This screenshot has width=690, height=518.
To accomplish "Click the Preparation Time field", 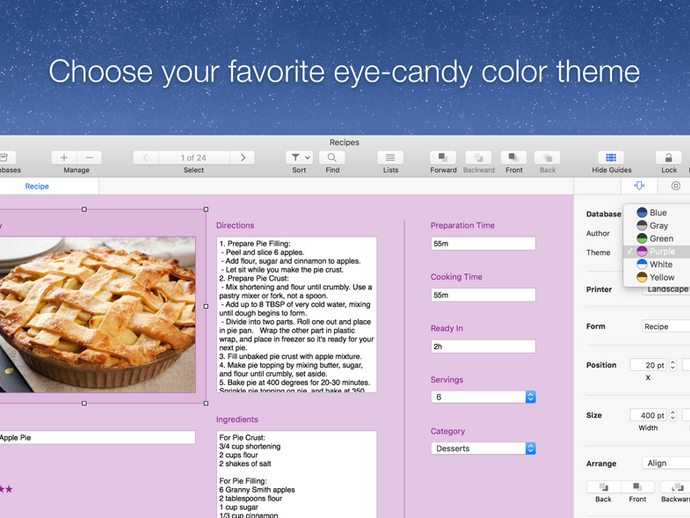I will (x=483, y=243).
